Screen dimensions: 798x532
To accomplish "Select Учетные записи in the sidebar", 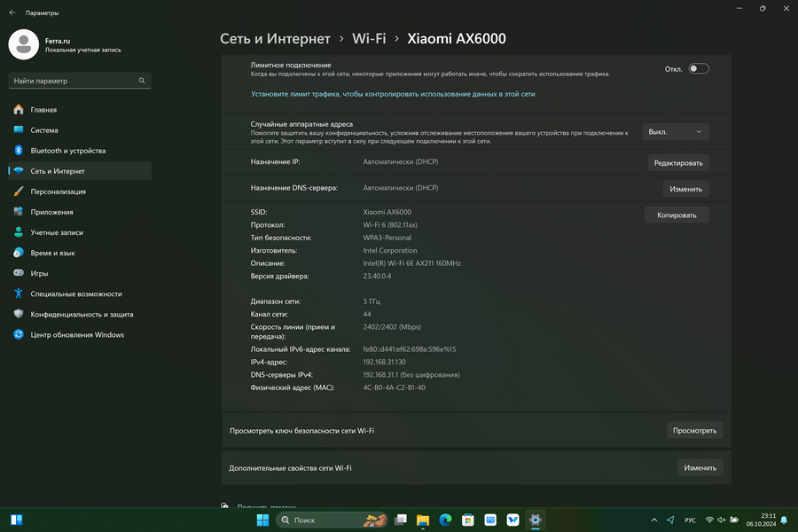I will (x=57, y=232).
